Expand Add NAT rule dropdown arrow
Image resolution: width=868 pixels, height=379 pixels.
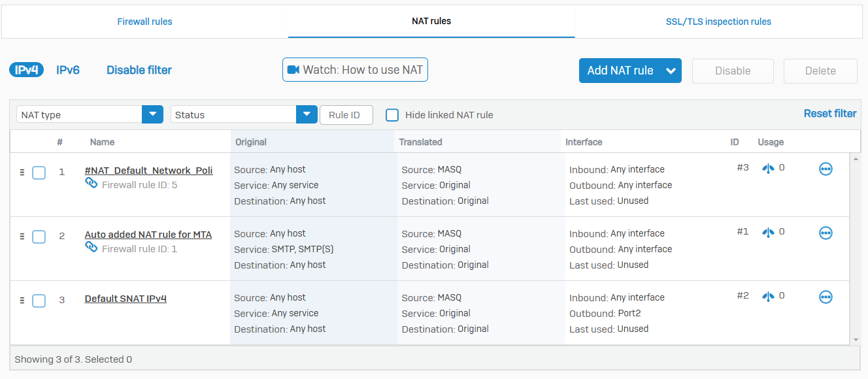coord(670,71)
